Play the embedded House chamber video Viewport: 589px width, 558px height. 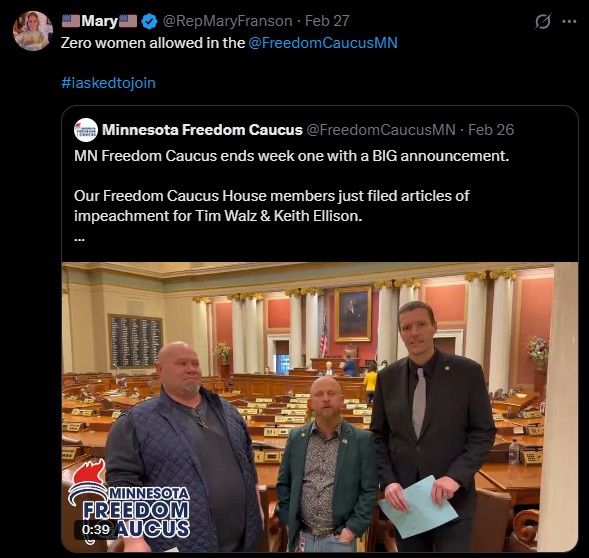click(320, 407)
